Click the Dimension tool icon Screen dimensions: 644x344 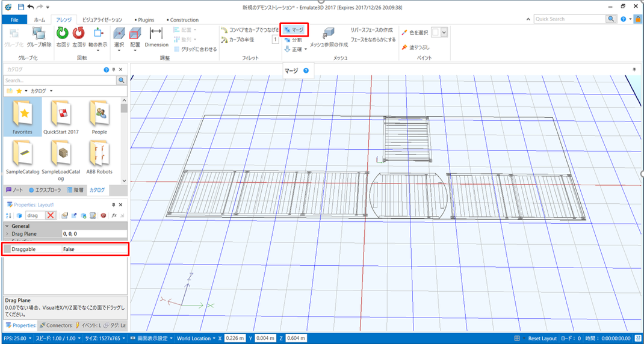[156, 34]
